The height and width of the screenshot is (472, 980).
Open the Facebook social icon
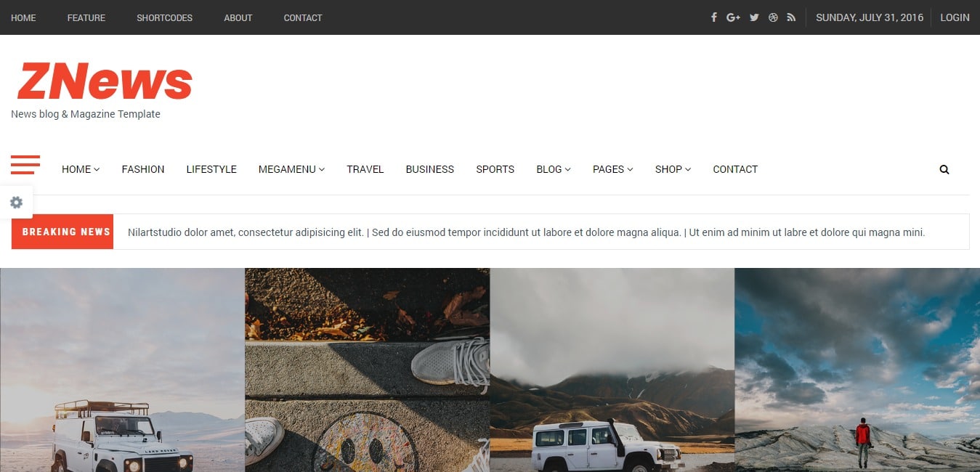coord(713,17)
